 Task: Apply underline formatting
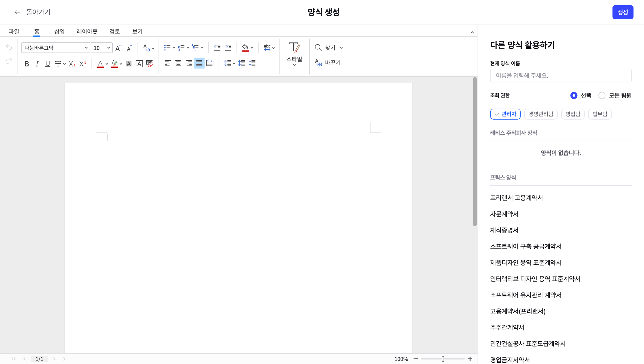(47, 64)
